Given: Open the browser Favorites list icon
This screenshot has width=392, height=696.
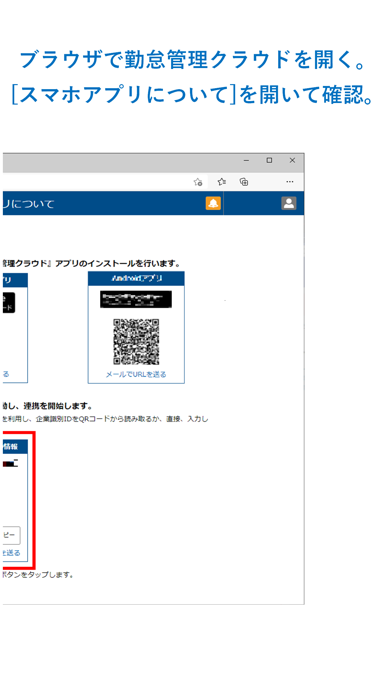Looking at the screenshot, I should click(x=221, y=182).
